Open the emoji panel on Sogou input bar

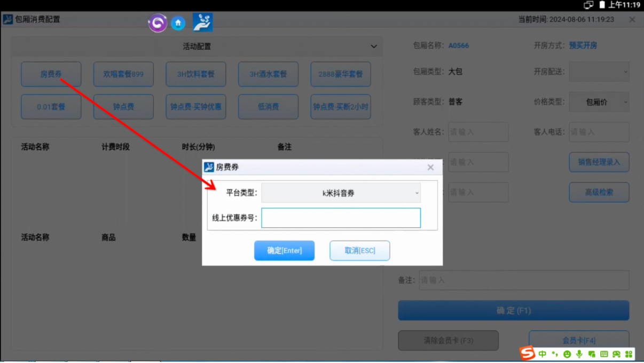568,353
